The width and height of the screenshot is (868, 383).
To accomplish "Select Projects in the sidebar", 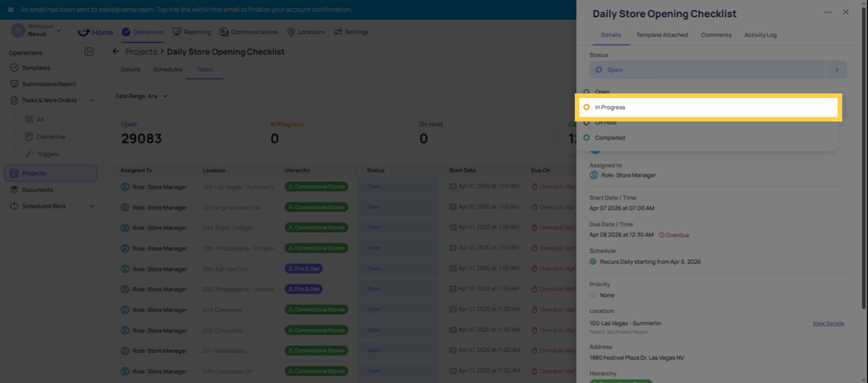I will tap(51, 173).
